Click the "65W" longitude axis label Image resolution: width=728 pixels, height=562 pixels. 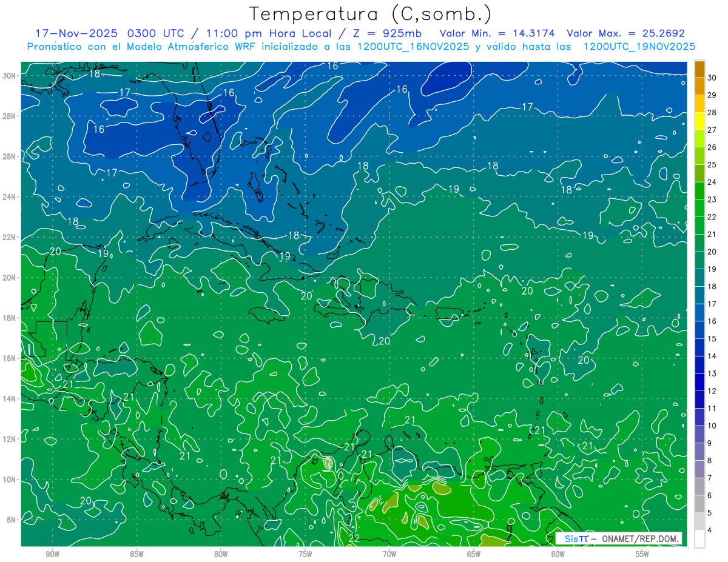point(474,554)
